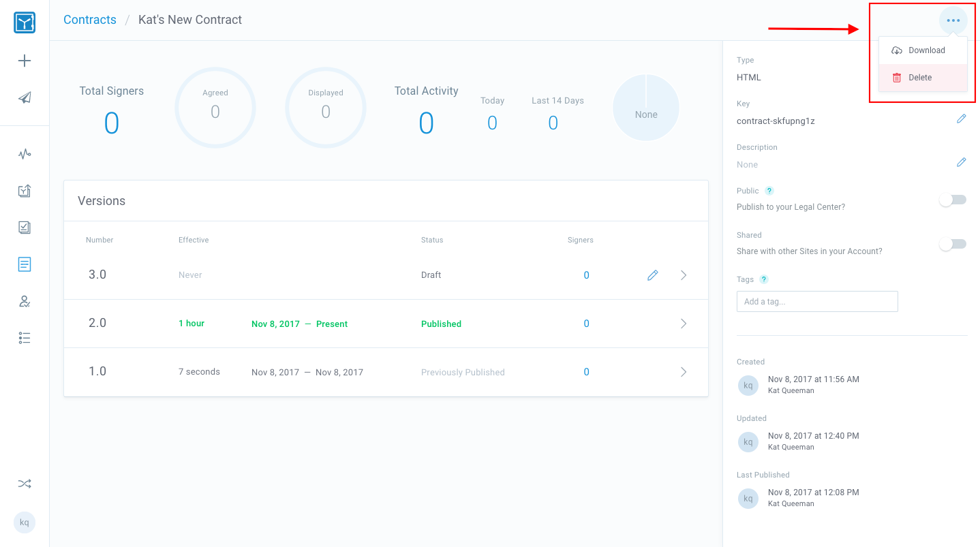The image size is (980, 547).
Task: Click the Versions panel heading
Action: coord(102,201)
